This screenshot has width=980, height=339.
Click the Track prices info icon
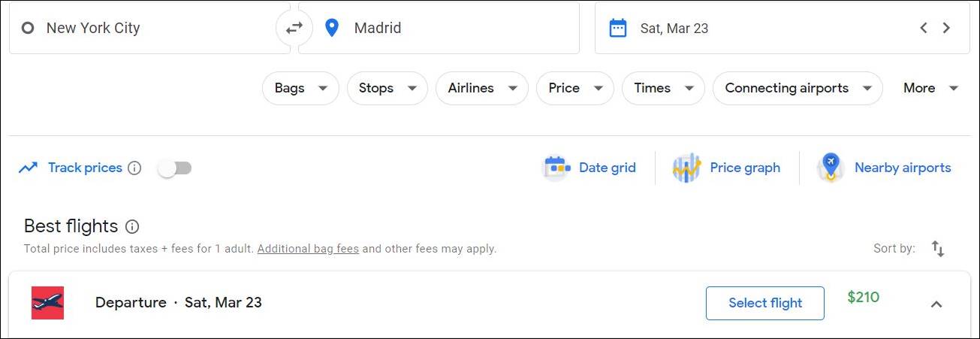[x=134, y=168]
